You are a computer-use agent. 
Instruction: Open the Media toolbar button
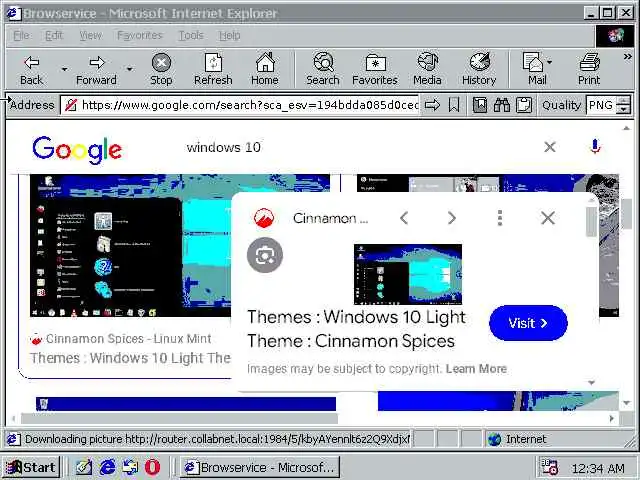[x=427, y=69]
